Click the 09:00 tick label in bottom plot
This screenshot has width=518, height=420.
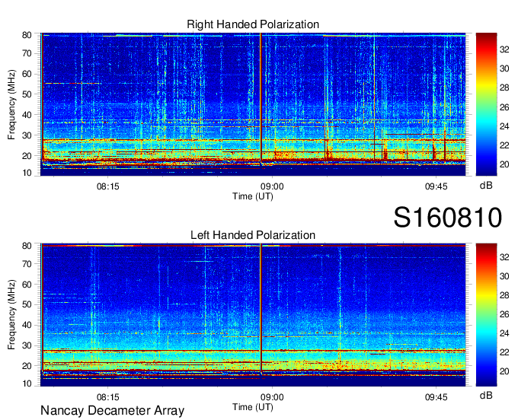tap(272, 397)
